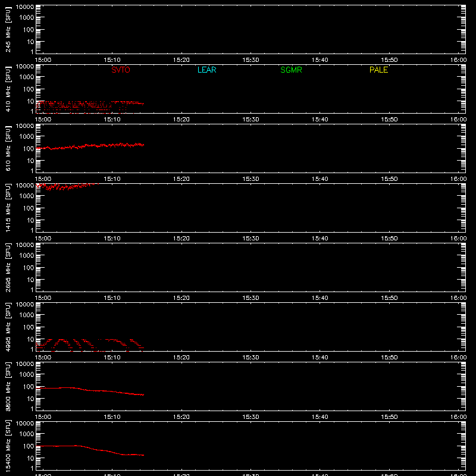Click the yellow PALE station label
The image size is (476, 476).
tap(378, 70)
